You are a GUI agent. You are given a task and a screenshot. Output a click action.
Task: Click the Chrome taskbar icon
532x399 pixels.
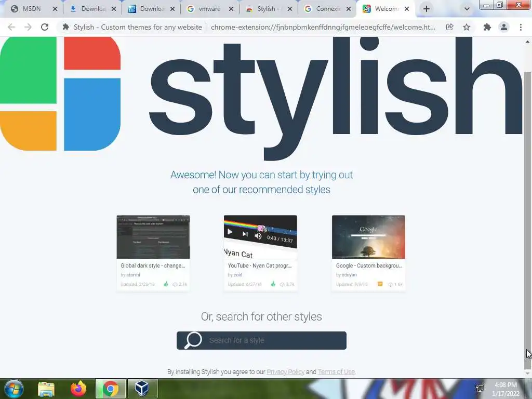tap(111, 389)
